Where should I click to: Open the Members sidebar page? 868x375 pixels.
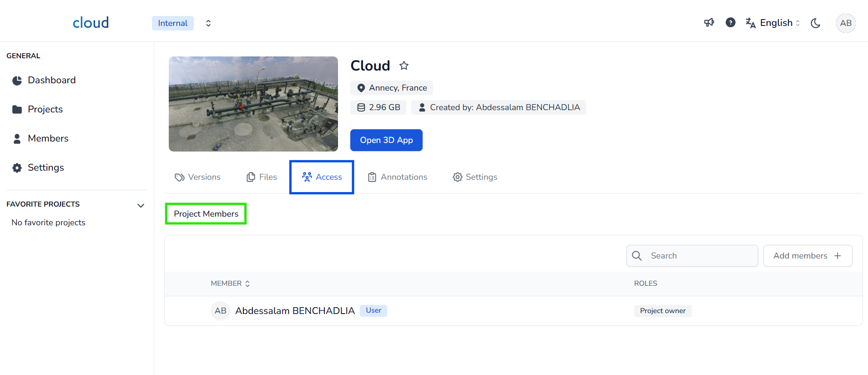tap(48, 138)
